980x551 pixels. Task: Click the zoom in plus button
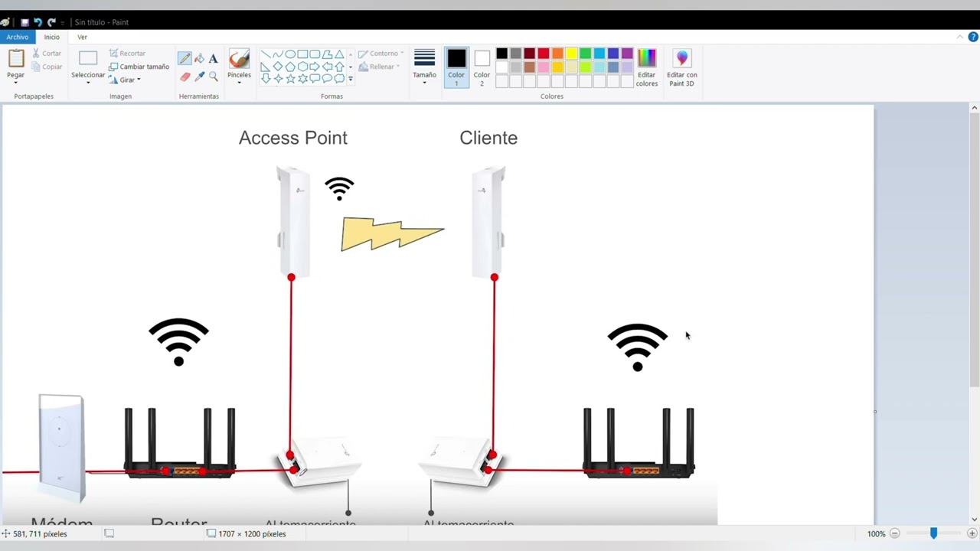[x=972, y=533]
